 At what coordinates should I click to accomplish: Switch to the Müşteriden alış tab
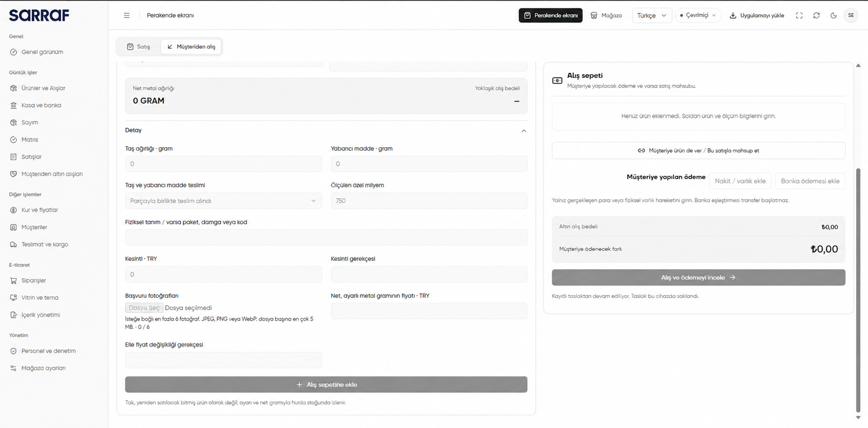[191, 47]
